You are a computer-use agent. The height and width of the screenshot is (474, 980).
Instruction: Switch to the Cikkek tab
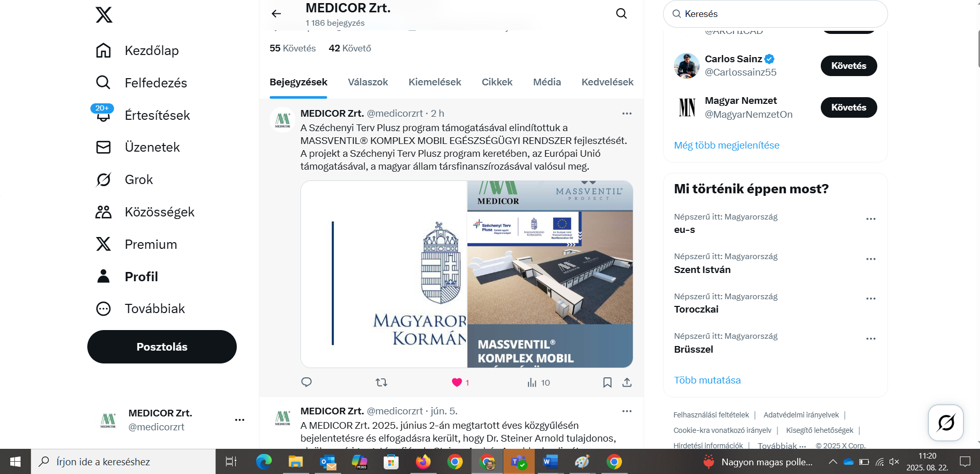click(x=497, y=82)
